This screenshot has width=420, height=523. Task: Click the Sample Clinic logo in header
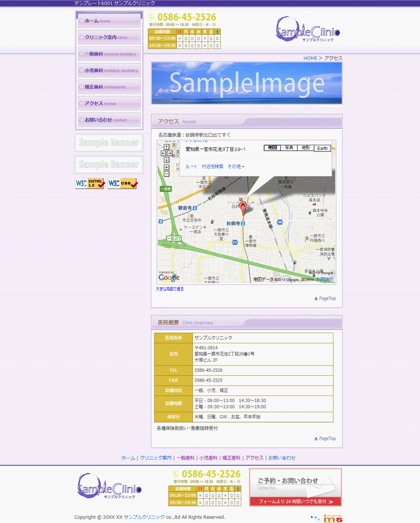(308, 30)
